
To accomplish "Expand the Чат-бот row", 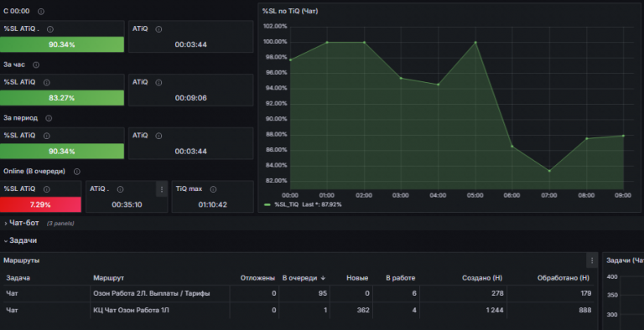I will [x=6, y=224].
